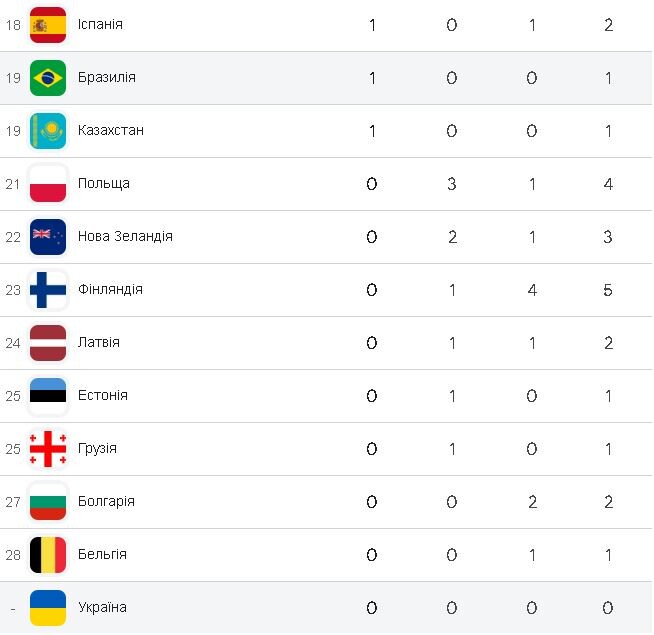Click the Latvia flag icon
Image resolution: width=654 pixels, height=635 pixels.
pyautogui.click(x=48, y=343)
